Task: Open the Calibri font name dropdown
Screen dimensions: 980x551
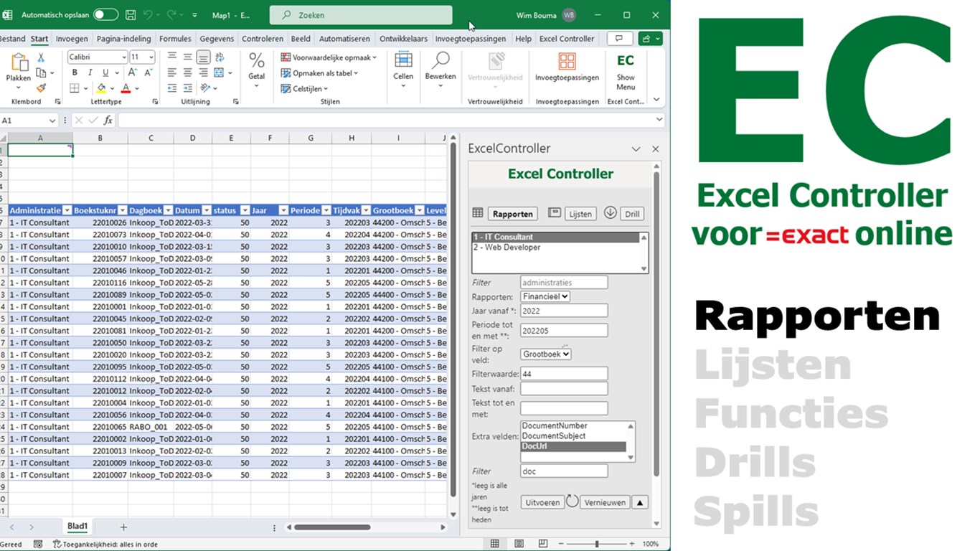Action: click(x=123, y=57)
